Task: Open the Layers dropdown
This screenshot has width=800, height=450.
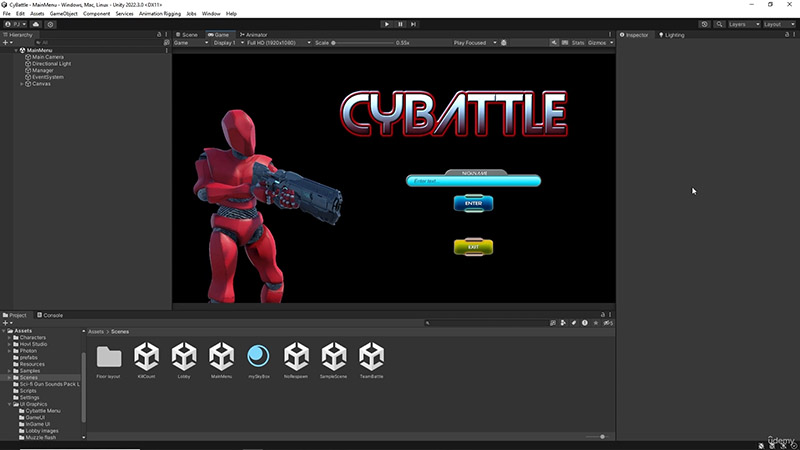Action: pos(742,24)
